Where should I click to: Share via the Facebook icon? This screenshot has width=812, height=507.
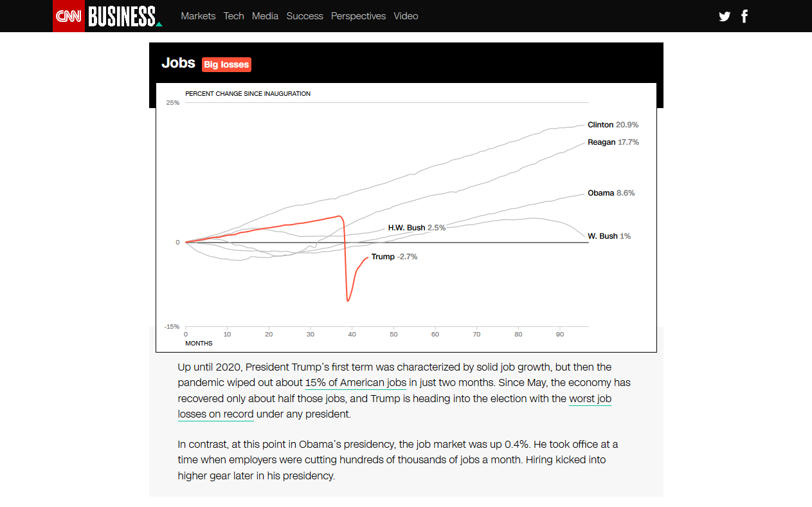point(744,16)
